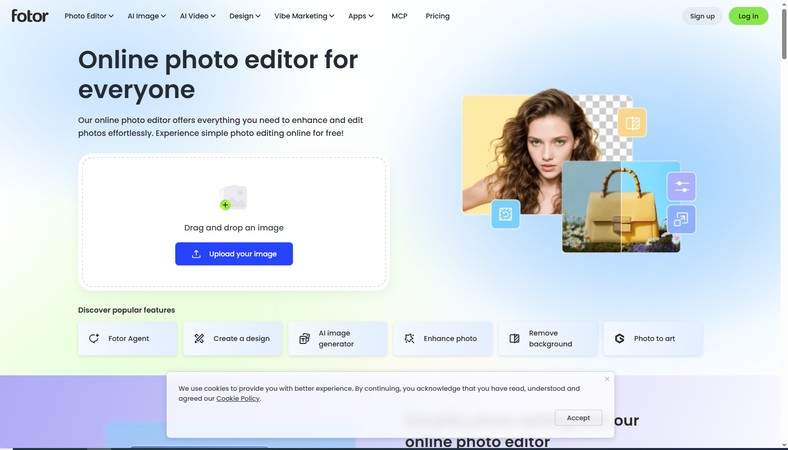Open the Pricing page
Screen dimensions: 788x450
click(x=437, y=16)
